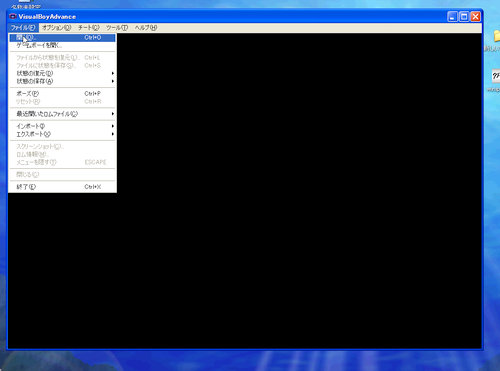Select 開く(O) Ctrl+O menu entry
This screenshot has height=371, width=500.
pos(62,38)
